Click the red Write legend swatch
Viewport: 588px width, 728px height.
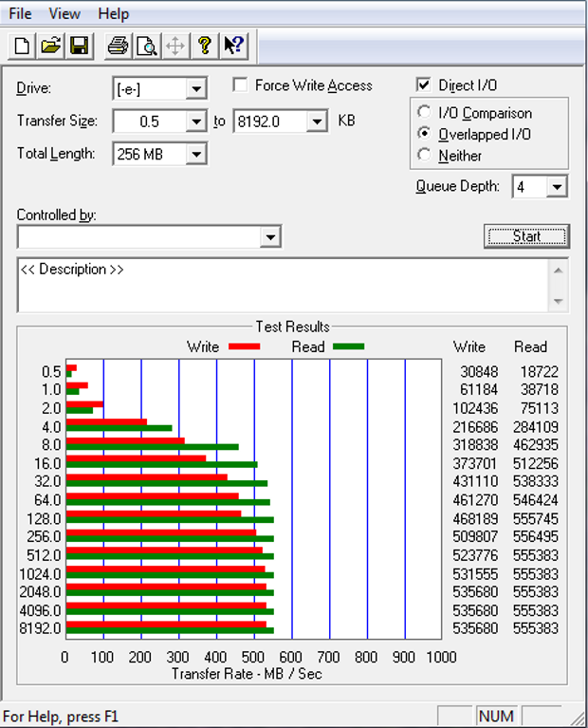[244, 347]
